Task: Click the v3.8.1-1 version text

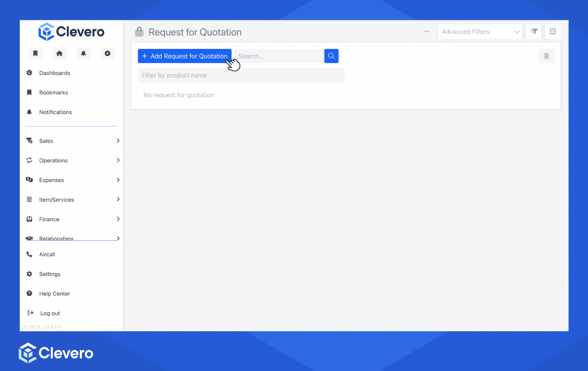Action: pyautogui.click(x=52, y=327)
